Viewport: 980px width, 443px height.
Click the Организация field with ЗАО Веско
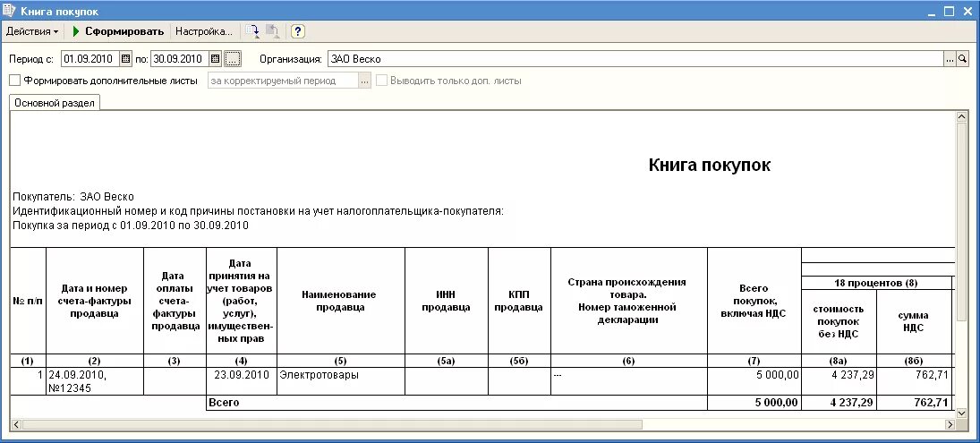(635, 59)
